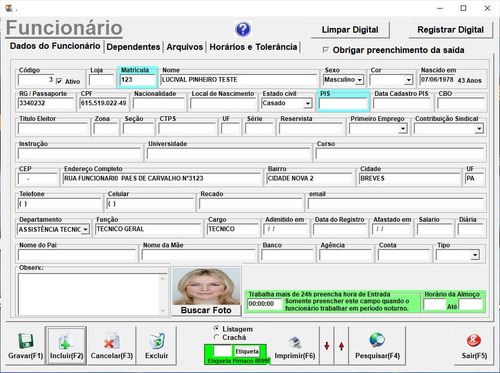Click the Buscar Foto button
This screenshot has width=500, height=373.
(206, 310)
